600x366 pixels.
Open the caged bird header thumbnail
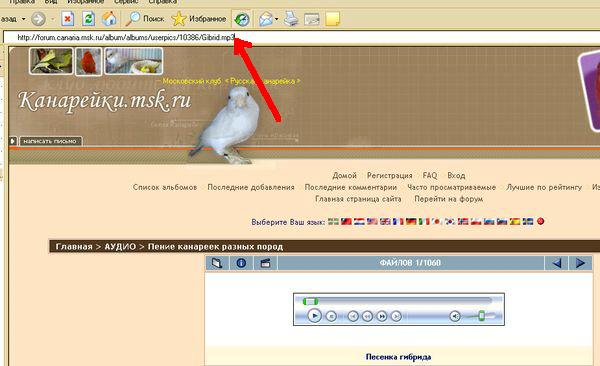pos(134,61)
